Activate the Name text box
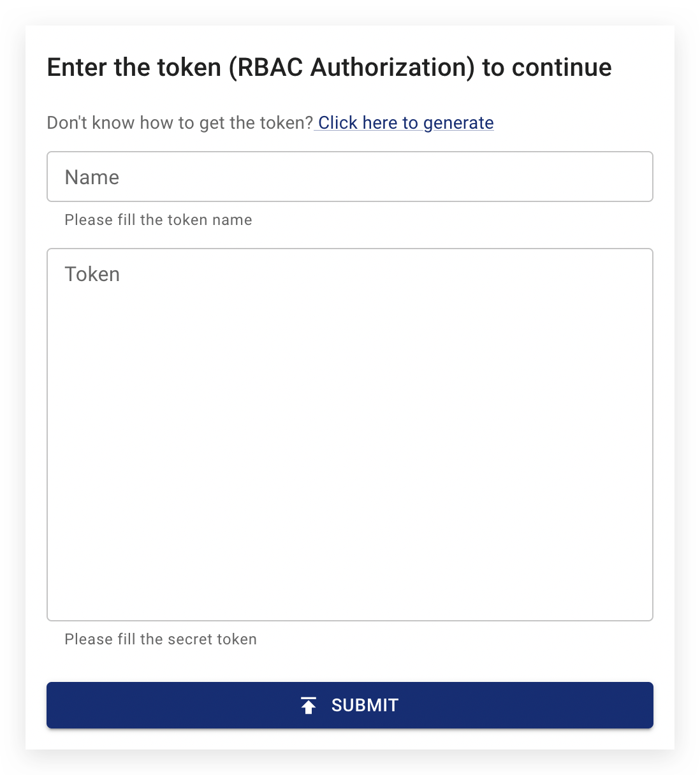700x775 pixels. (349, 177)
